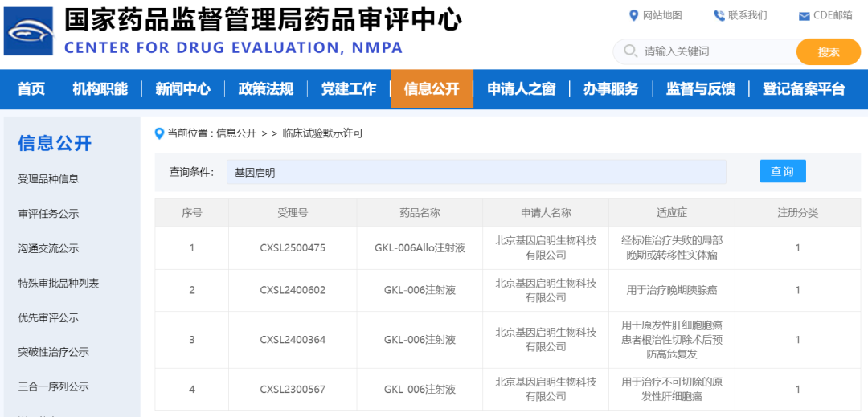
Task: Click the 申请人名称 column header
Action: pos(546,213)
